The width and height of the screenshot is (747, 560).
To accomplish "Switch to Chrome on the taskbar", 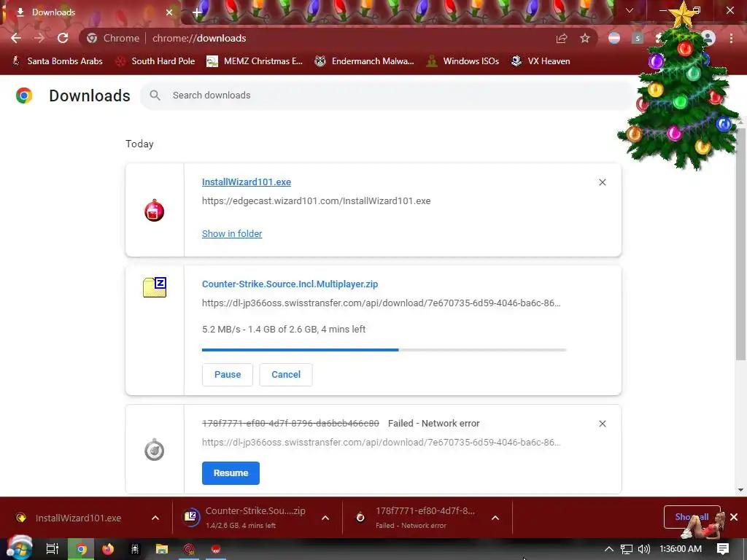I will click(81, 549).
